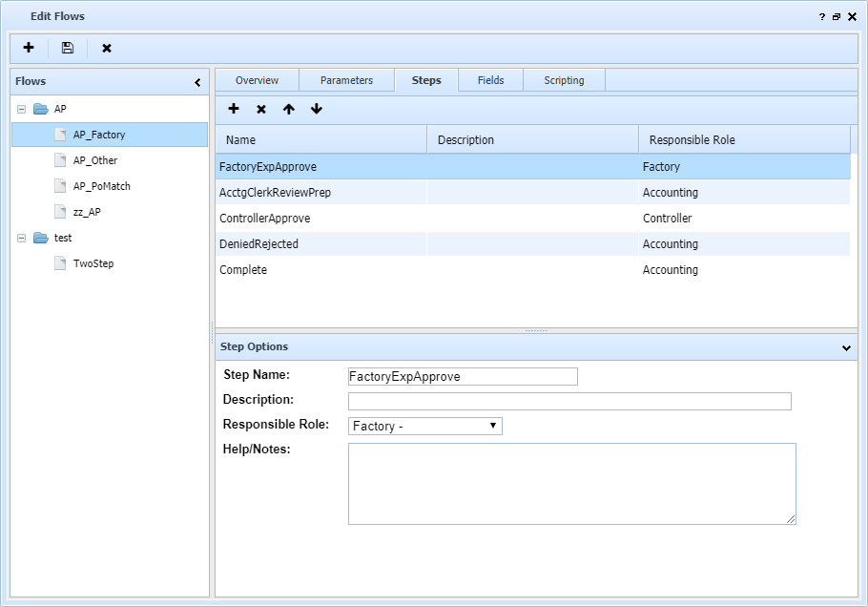Open the Responsible Role dropdown
868x607 pixels.
[425, 426]
